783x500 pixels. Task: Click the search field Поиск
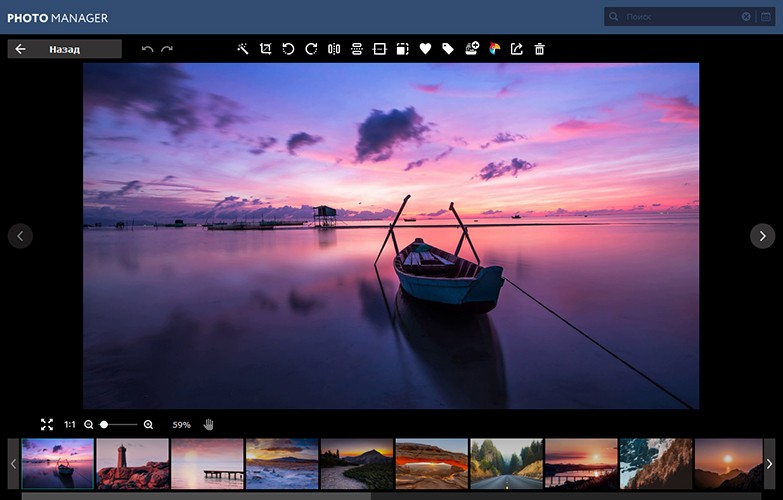click(681, 16)
